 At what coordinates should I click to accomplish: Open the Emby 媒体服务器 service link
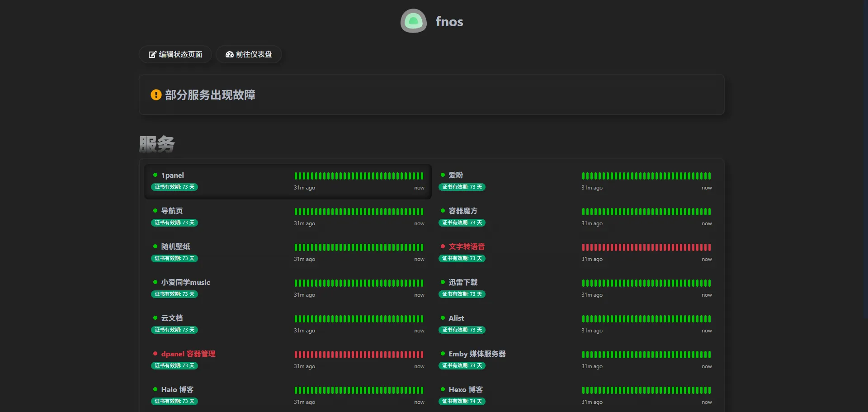(477, 354)
